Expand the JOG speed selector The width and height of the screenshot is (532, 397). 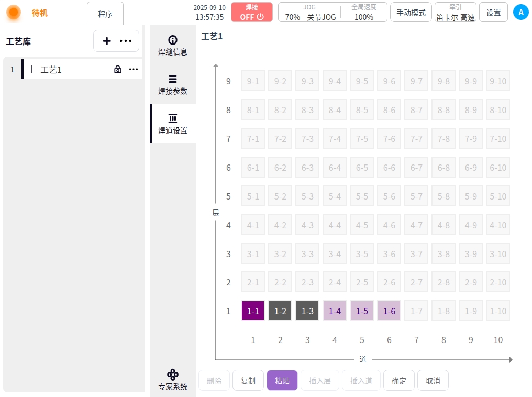(x=310, y=12)
